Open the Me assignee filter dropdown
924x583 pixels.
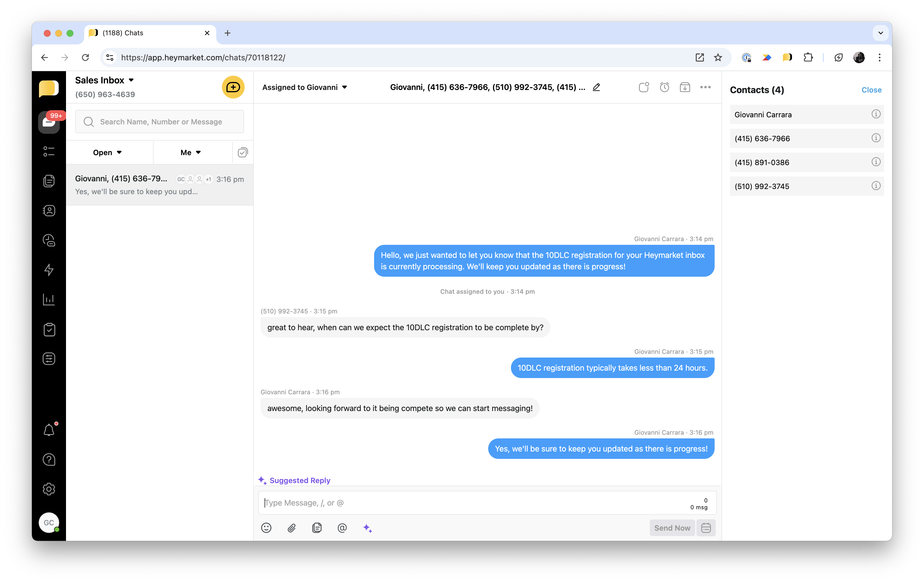click(191, 153)
